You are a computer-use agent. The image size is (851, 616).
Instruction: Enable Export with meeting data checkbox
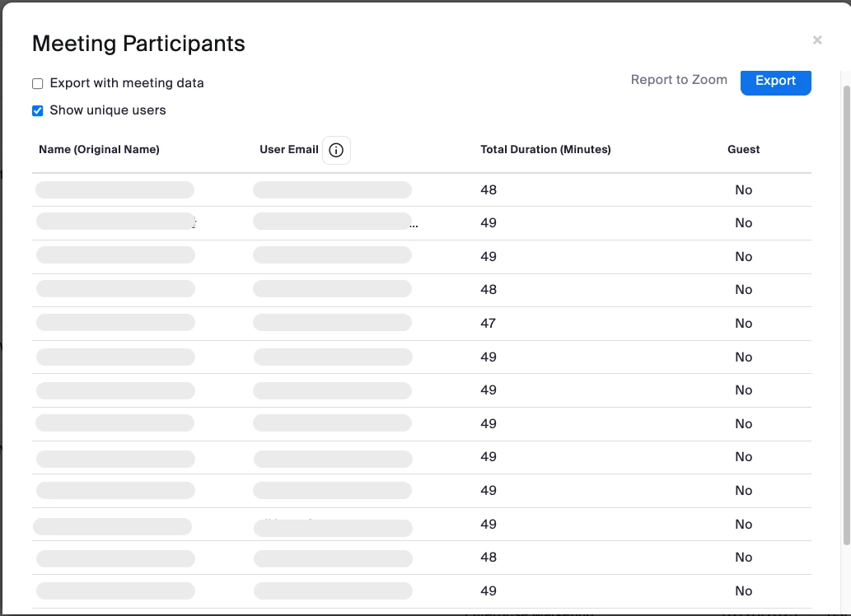[38, 83]
